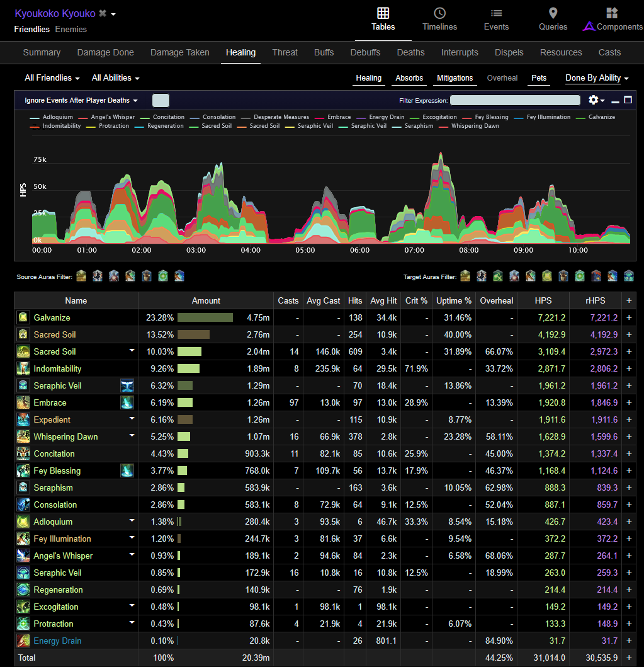Click the chart settings gear icon
Screen dimensions: 644x667
[x=594, y=100]
